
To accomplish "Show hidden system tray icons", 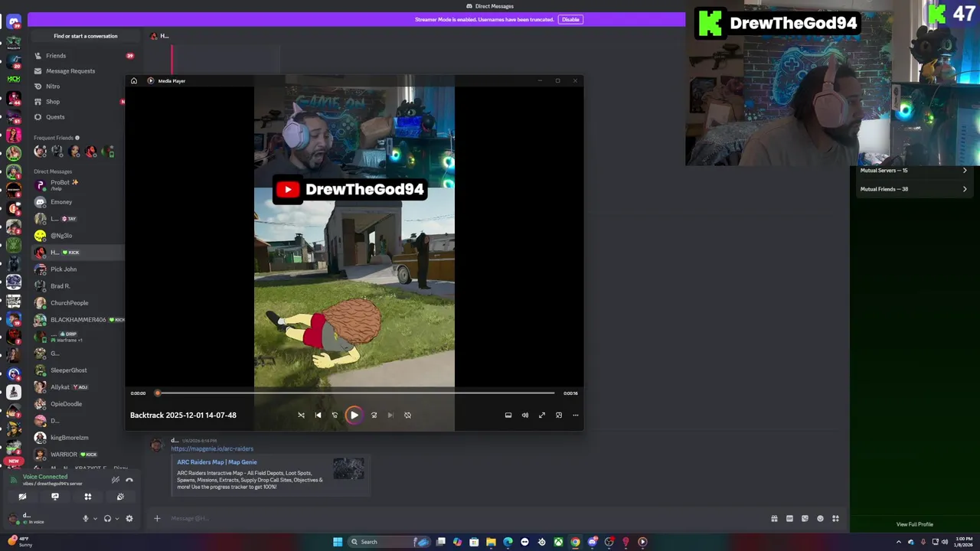I will (x=899, y=542).
